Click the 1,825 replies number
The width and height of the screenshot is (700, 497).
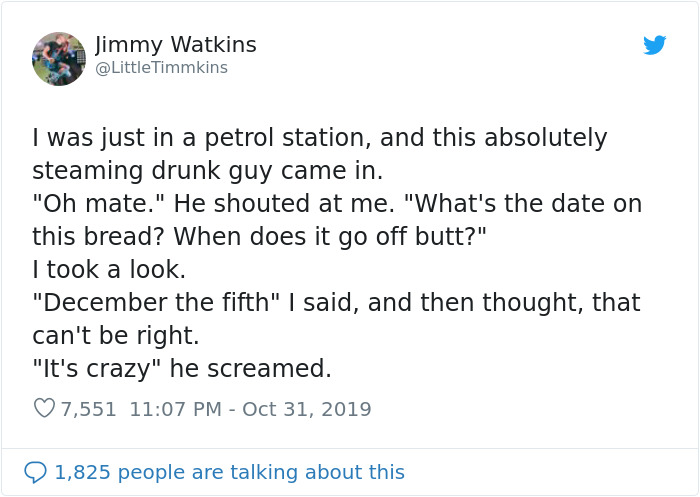81,472
